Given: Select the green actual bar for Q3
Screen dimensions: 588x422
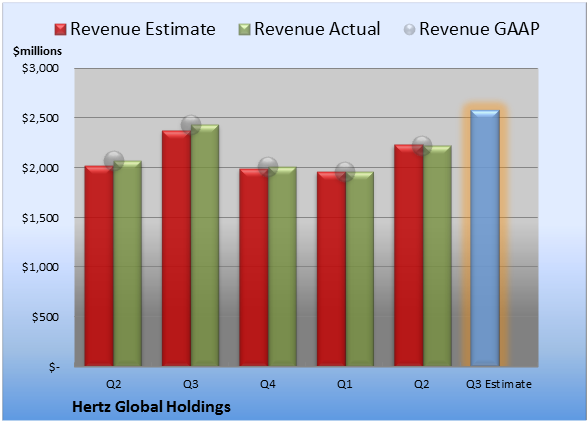Looking at the screenshot, I should click(205, 245).
